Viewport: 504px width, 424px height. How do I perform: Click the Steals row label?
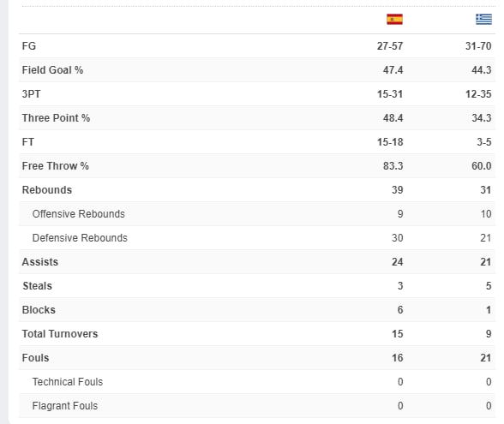(x=38, y=286)
